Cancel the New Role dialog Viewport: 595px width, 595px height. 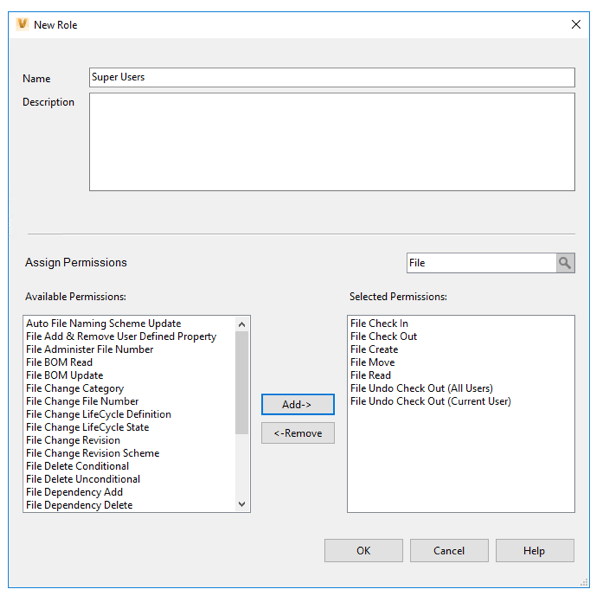coord(449,550)
